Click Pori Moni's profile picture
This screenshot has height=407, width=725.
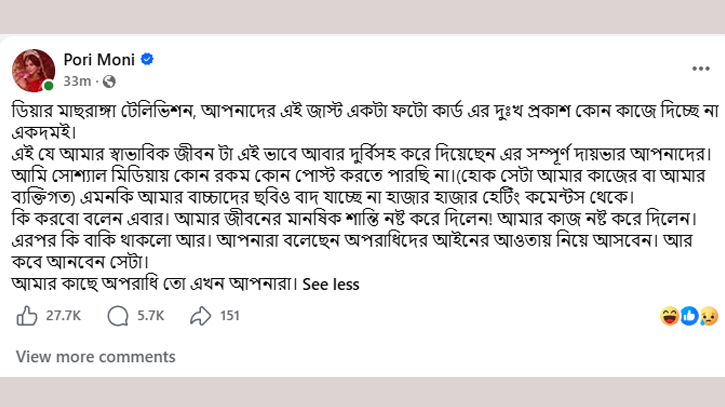point(33,70)
